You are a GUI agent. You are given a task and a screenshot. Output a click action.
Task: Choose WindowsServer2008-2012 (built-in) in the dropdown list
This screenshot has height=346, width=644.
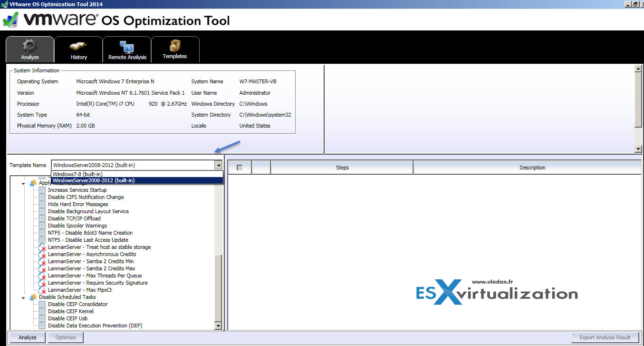[x=137, y=180]
